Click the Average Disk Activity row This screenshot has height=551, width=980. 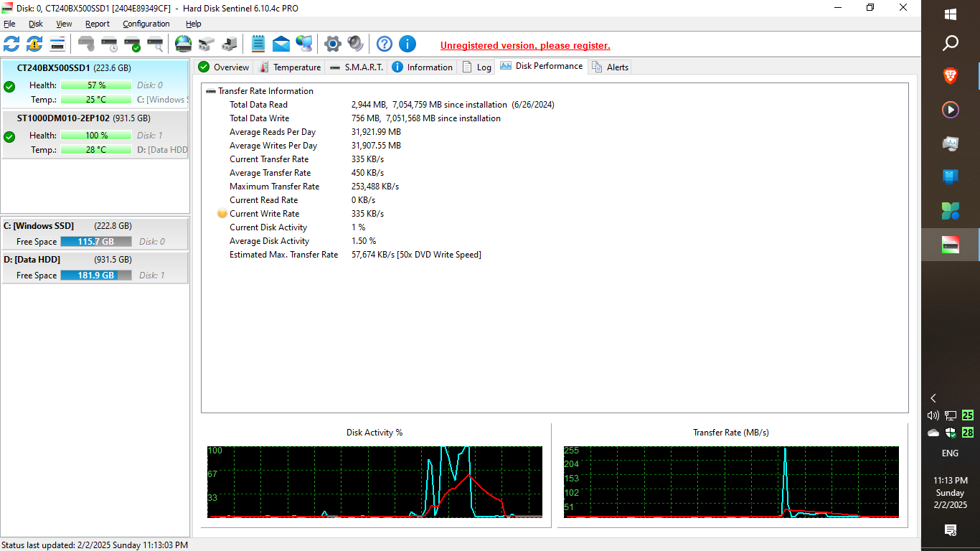coord(303,241)
